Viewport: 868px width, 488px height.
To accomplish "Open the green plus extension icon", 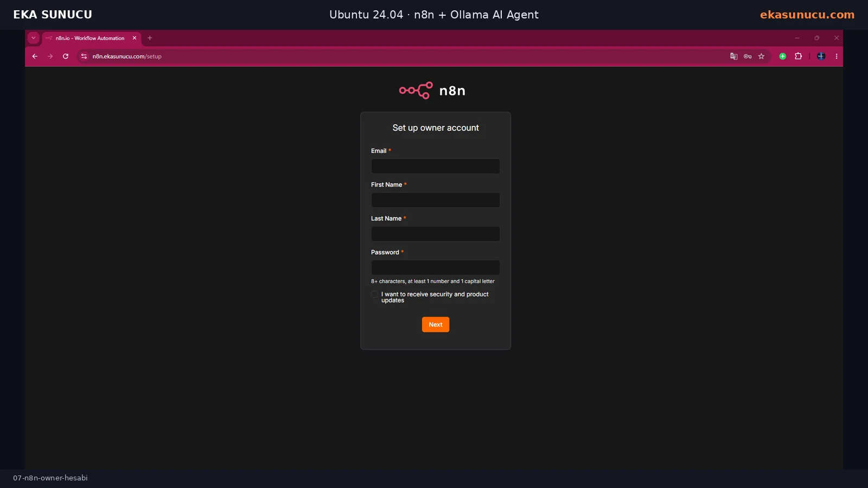I will click(782, 56).
